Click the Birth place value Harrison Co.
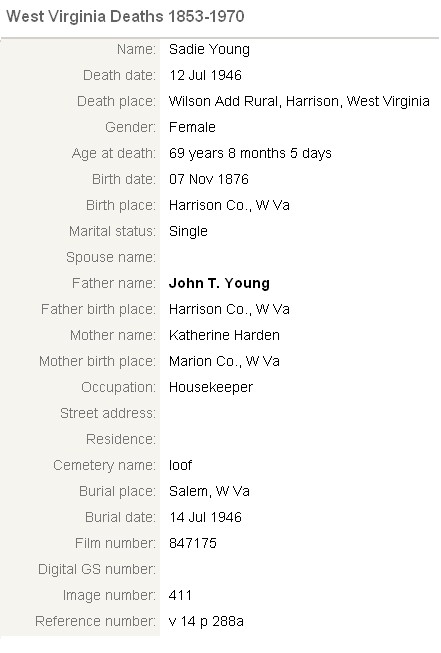 pos(229,205)
